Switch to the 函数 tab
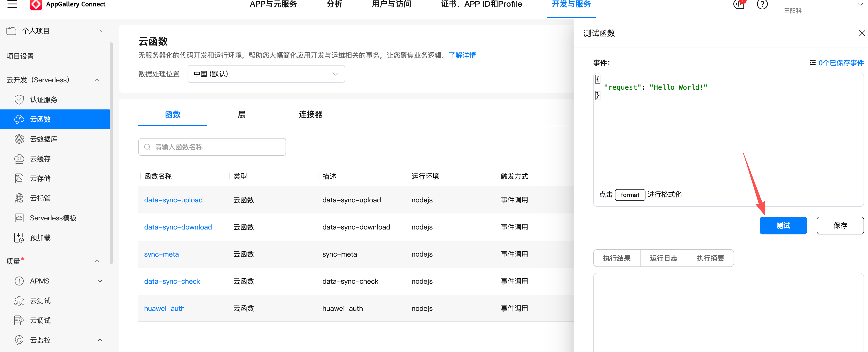 coord(173,114)
